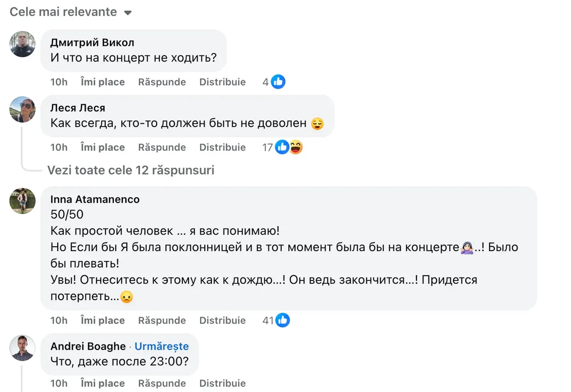Open the Inna Atamanenco name link
Screen dimensions: 571x392
click(x=95, y=199)
